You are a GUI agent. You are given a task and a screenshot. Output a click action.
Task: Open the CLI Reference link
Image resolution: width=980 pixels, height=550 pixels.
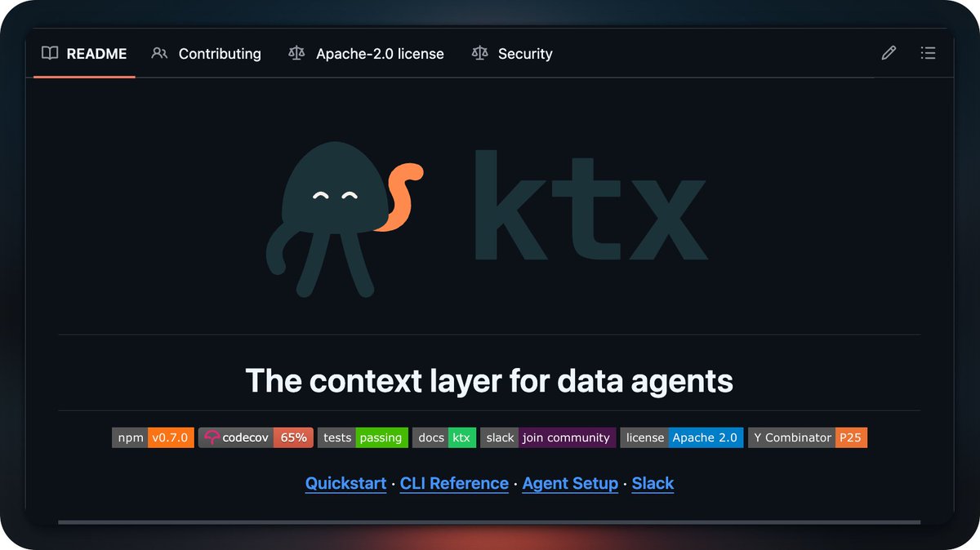(454, 483)
